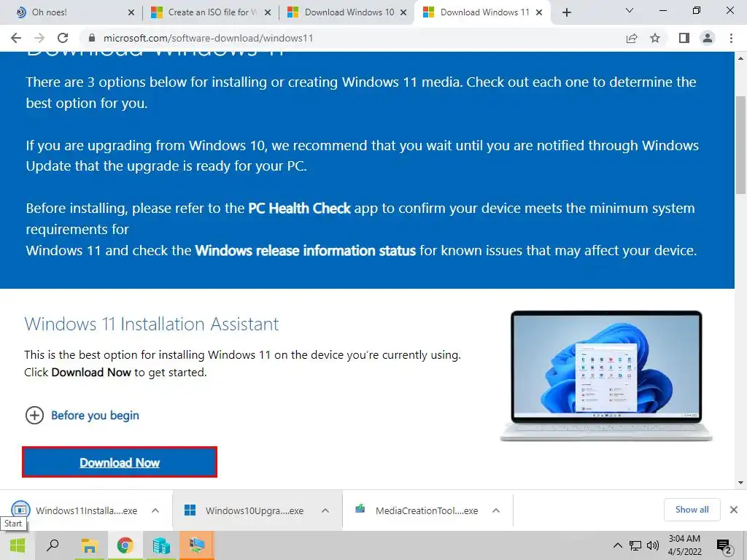Image resolution: width=747 pixels, height=560 pixels.
Task: Go back to the previous page
Action: [x=16, y=38]
